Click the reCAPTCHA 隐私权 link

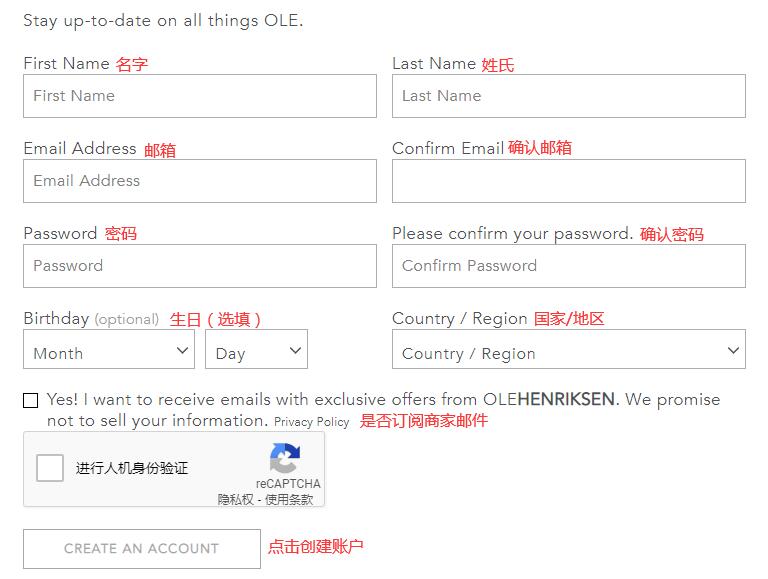pyautogui.click(x=235, y=499)
